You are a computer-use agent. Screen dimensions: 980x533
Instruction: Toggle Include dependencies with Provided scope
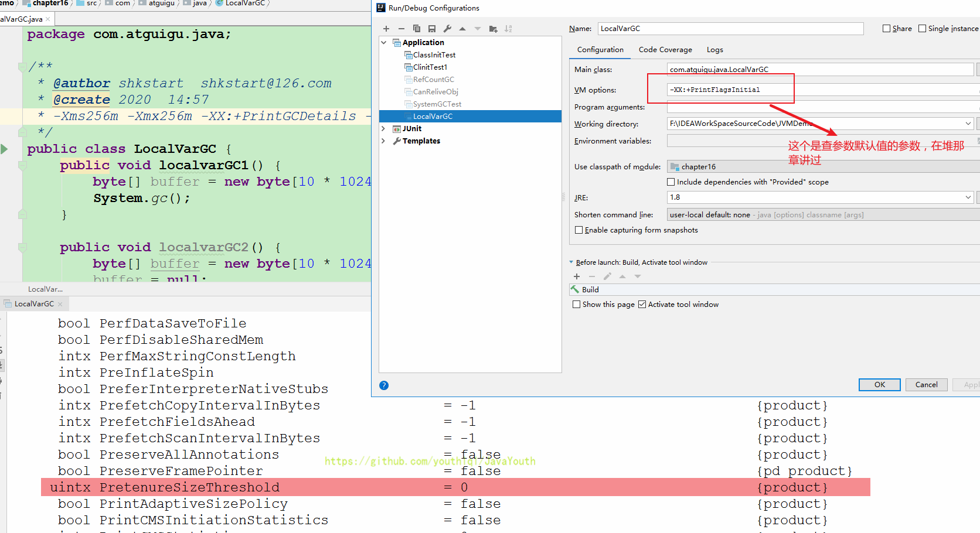coord(671,182)
